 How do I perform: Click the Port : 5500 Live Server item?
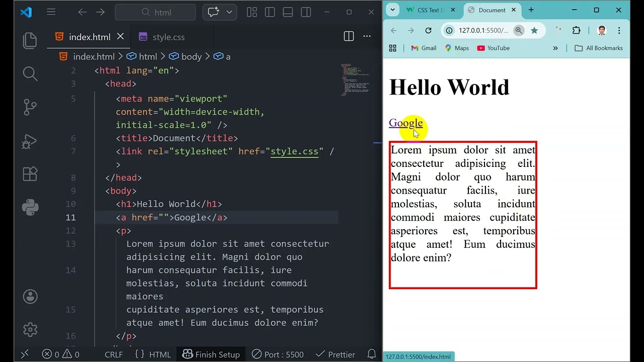(278, 354)
